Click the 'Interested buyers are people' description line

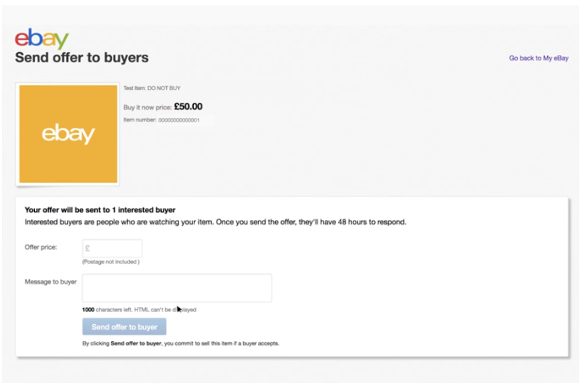point(216,222)
